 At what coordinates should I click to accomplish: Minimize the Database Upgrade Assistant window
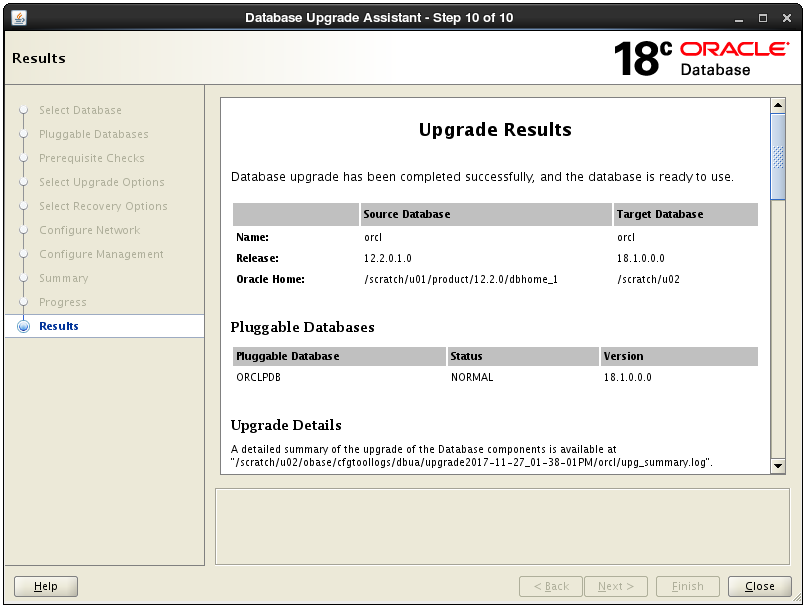[x=739, y=18]
